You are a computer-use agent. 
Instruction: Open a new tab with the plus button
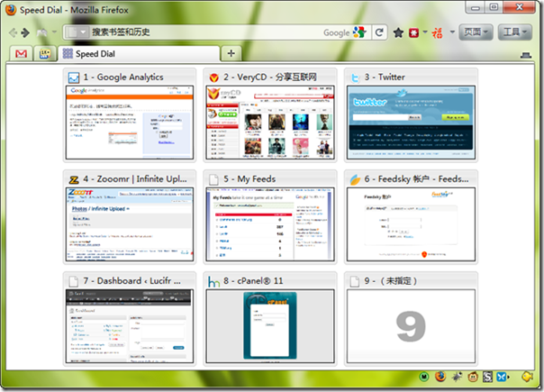231,53
